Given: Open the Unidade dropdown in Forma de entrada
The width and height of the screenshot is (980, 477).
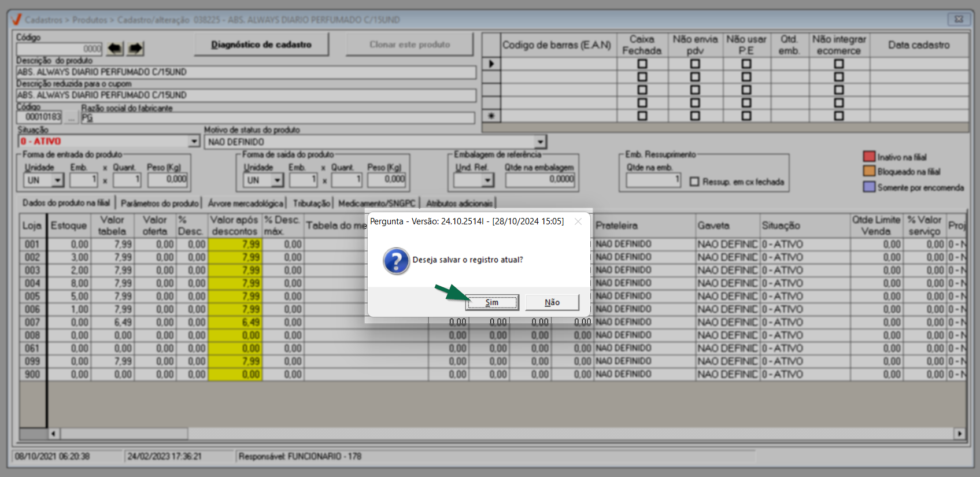Looking at the screenshot, I should point(57,180).
